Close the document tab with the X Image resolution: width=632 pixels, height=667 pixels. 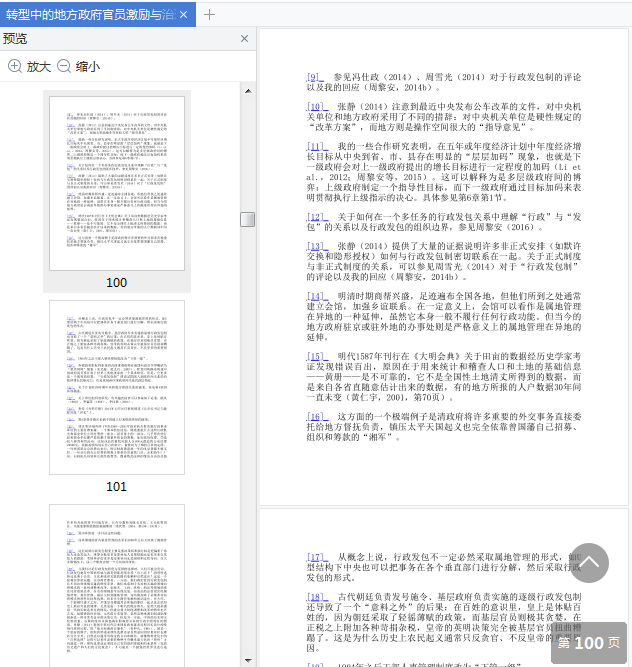184,15
